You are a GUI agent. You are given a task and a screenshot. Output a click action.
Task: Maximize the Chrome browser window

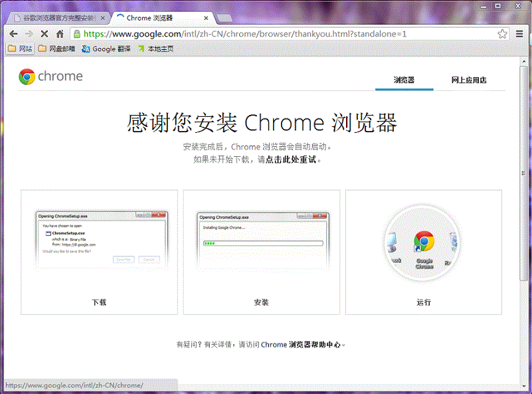click(497, 6)
